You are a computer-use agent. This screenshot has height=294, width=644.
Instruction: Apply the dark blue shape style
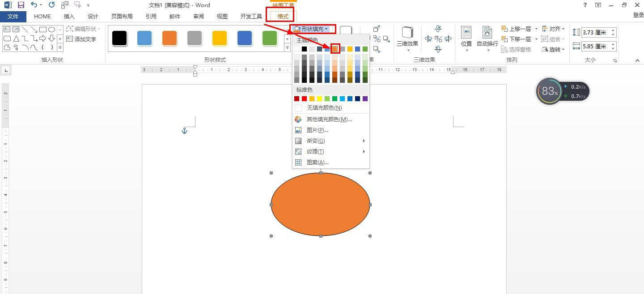click(x=245, y=38)
